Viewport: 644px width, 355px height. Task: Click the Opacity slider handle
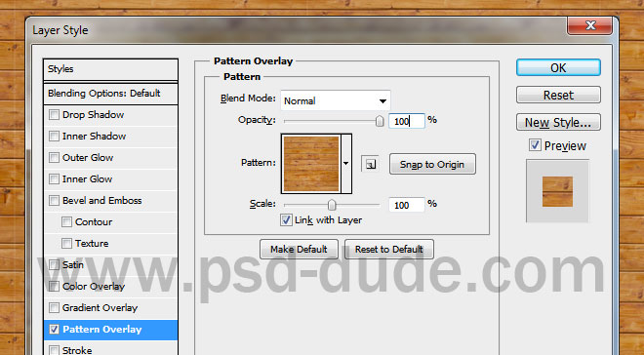coord(380,121)
